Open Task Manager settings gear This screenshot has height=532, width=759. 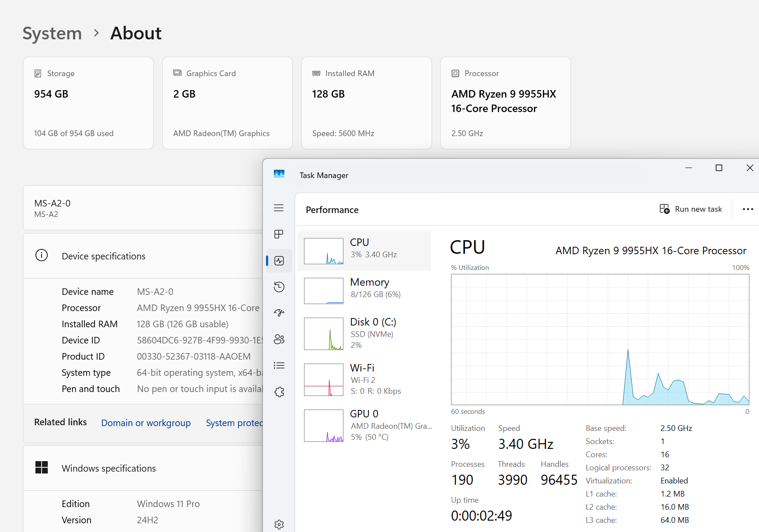coord(279,524)
